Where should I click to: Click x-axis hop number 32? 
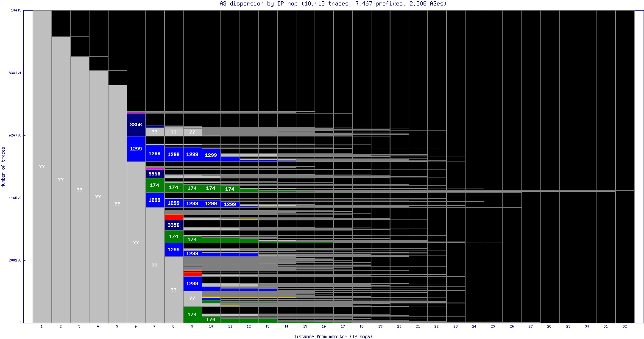pos(624,327)
